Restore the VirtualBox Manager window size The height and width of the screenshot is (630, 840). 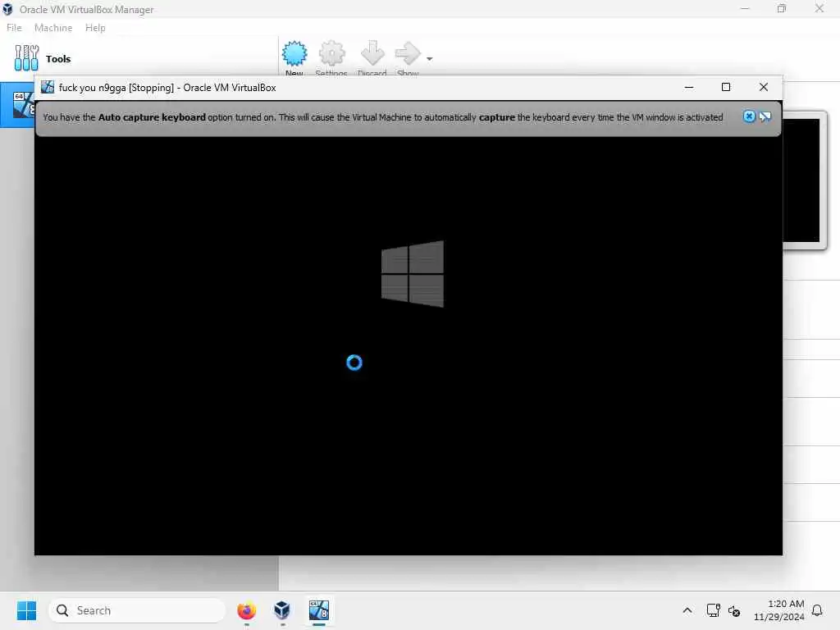(782, 8)
